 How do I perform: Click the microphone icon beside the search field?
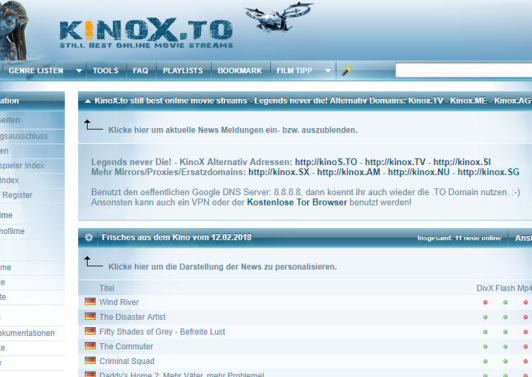pyautogui.click(x=346, y=71)
